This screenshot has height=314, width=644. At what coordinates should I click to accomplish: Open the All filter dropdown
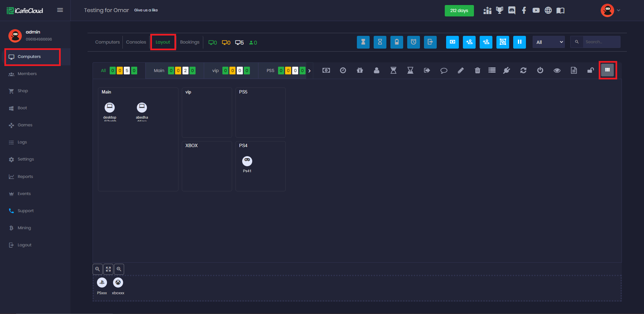549,42
